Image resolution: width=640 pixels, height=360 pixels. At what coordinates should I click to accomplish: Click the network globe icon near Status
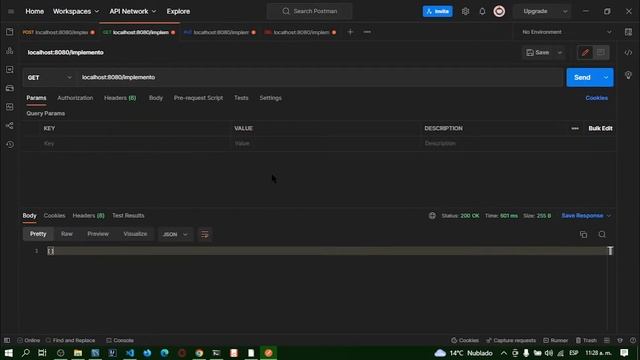[432, 216]
